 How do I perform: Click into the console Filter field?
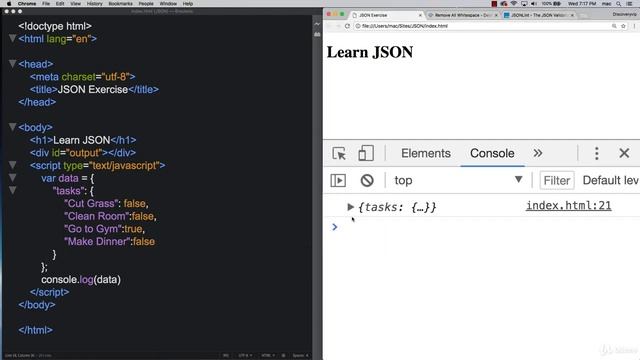(557, 180)
